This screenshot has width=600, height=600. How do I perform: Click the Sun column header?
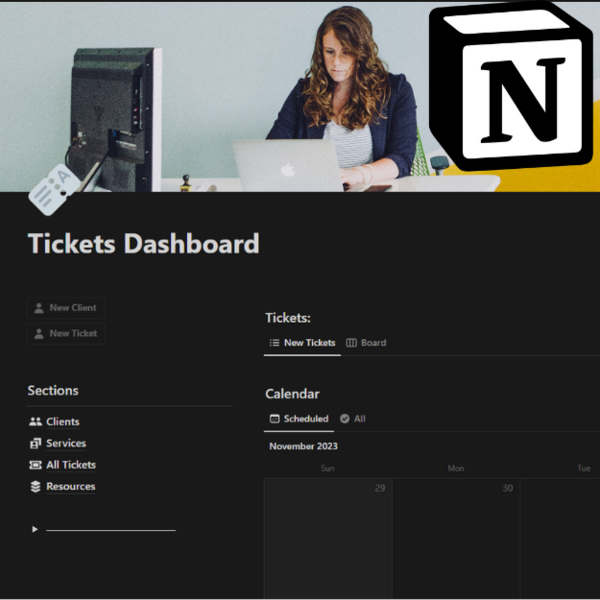click(x=328, y=468)
